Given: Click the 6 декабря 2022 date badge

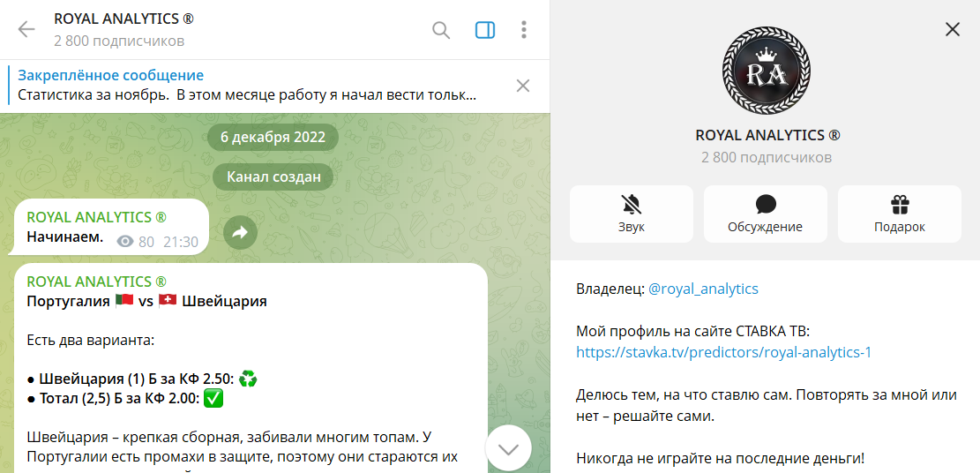Looking at the screenshot, I should pos(273,137).
